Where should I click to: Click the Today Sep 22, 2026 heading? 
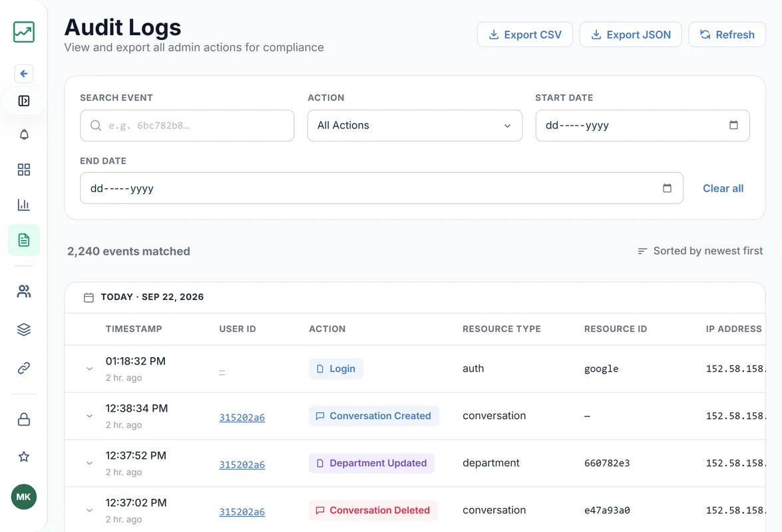coord(152,297)
